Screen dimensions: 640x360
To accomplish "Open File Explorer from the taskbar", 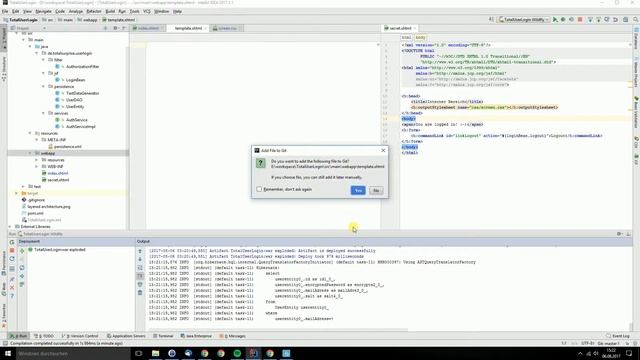I will tap(156, 353).
